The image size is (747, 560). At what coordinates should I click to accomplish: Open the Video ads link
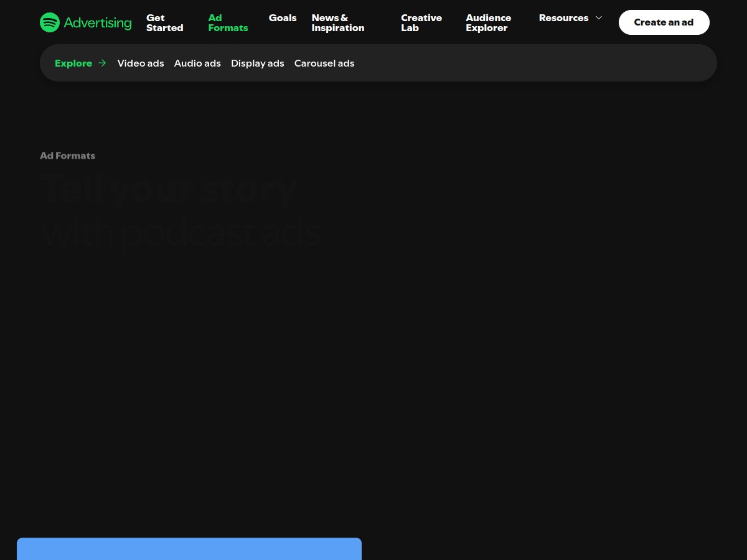coord(141,63)
